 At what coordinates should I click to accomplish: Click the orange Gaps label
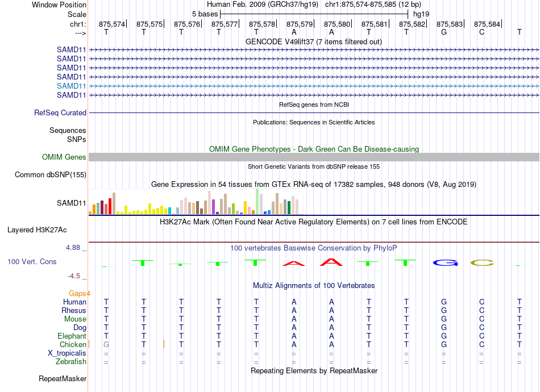(77, 294)
